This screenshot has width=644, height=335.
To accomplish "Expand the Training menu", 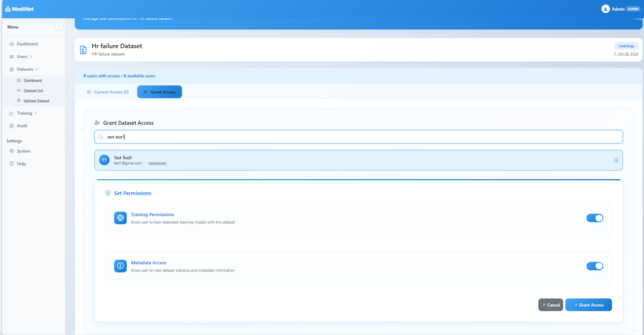I will coord(24,113).
